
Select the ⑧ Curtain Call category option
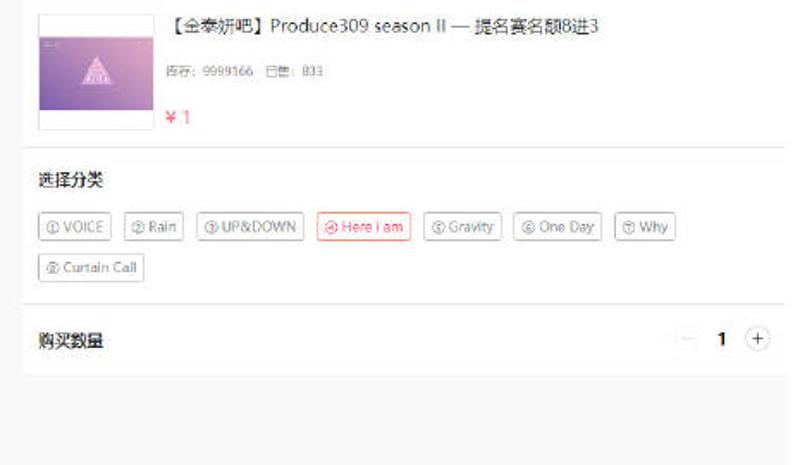91,267
